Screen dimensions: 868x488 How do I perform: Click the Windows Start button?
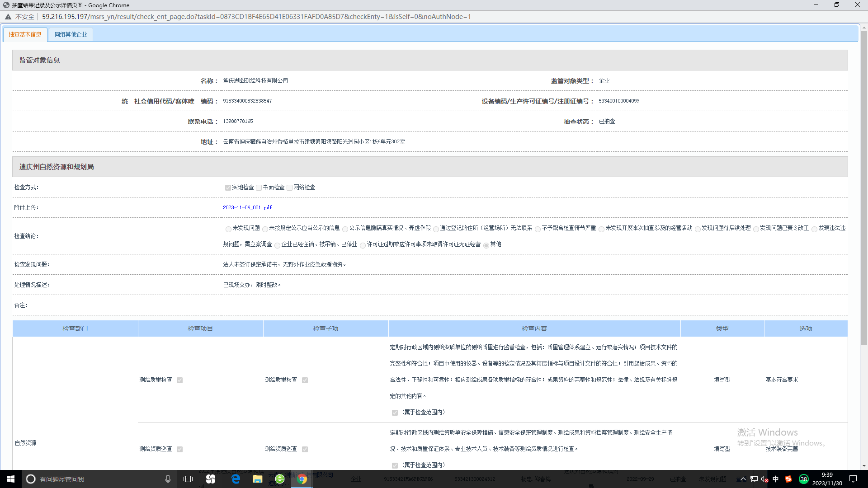11,479
